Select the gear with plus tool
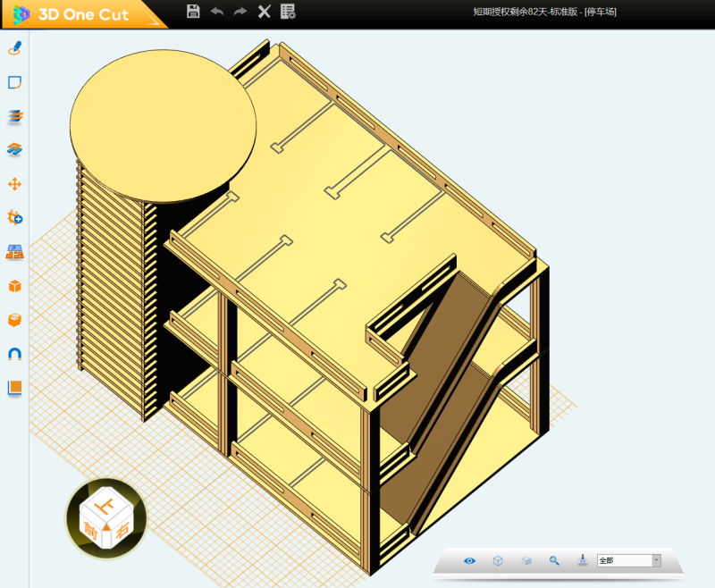The width and height of the screenshot is (715, 588). [14, 217]
